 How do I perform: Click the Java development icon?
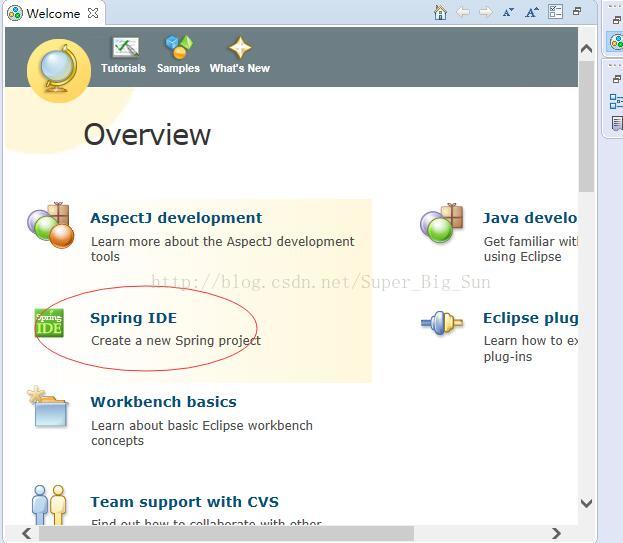pyautogui.click(x=441, y=223)
